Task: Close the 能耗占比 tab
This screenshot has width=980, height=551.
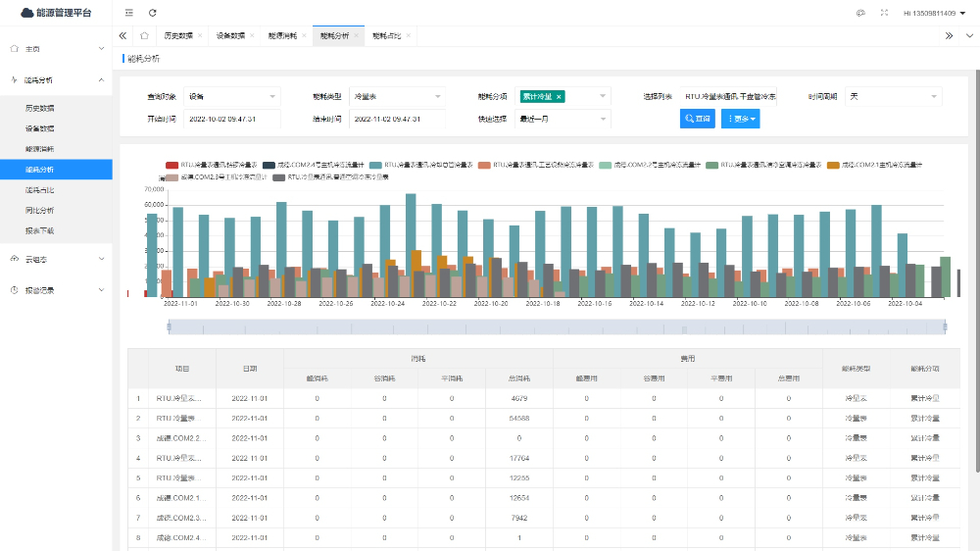Action: tap(408, 35)
